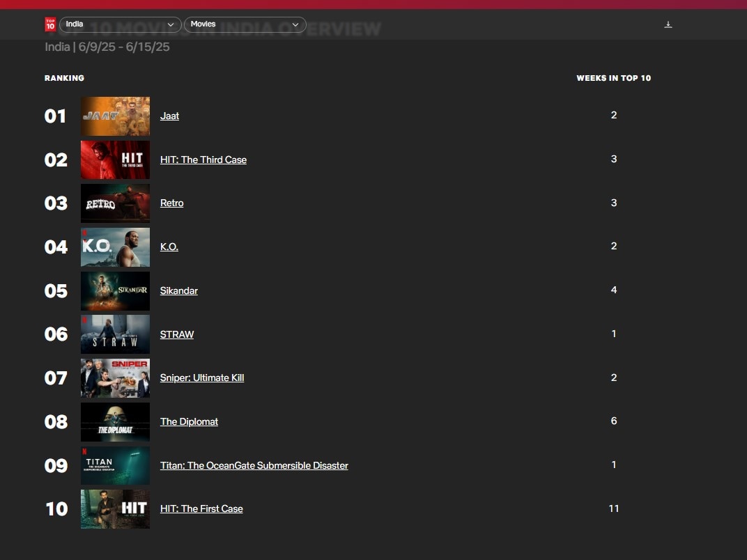This screenshot has height=560, width=747.
Task: Open the Retro title link
Action: (171, 203)
